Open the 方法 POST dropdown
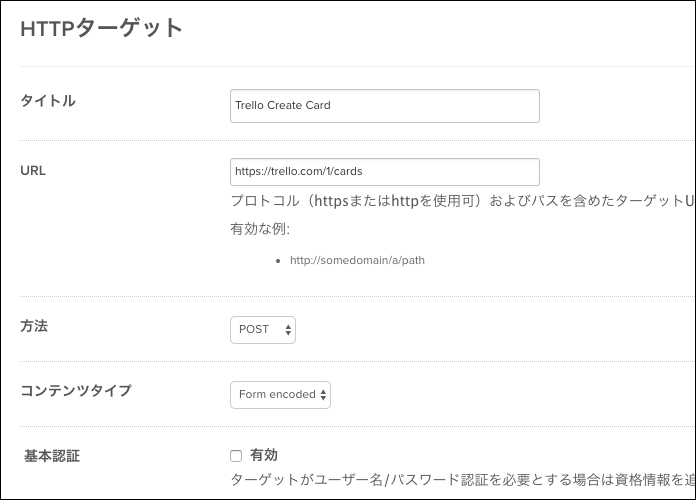The height and width of the screenshot is (500, 696). [x=263, y=329]
